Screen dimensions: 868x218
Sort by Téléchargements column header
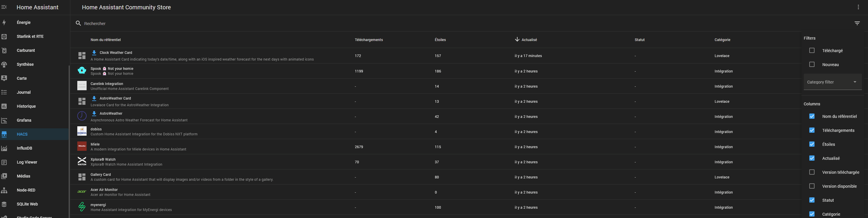[x=369, y=40]
